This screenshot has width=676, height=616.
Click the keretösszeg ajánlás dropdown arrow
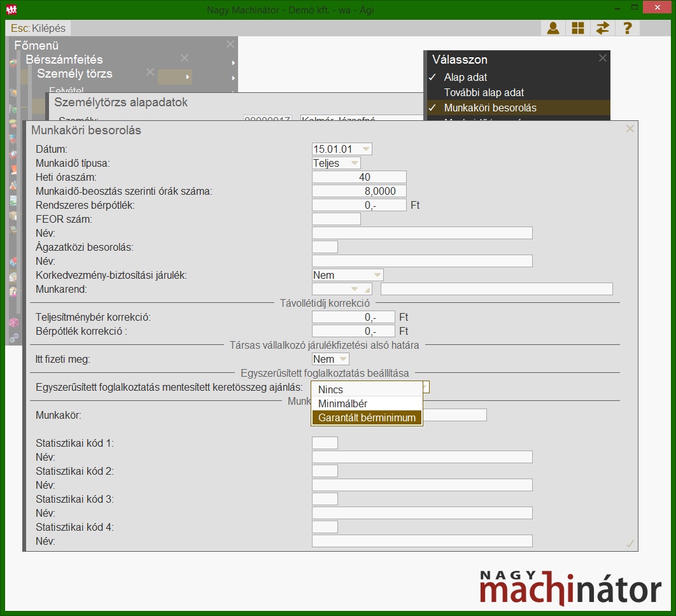425,387
